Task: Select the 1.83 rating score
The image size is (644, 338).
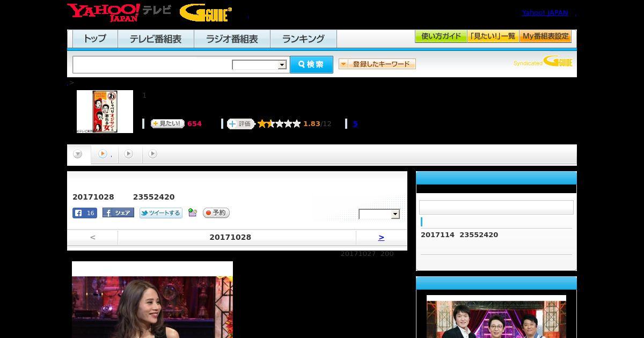Action: click(x=311, y=124)
